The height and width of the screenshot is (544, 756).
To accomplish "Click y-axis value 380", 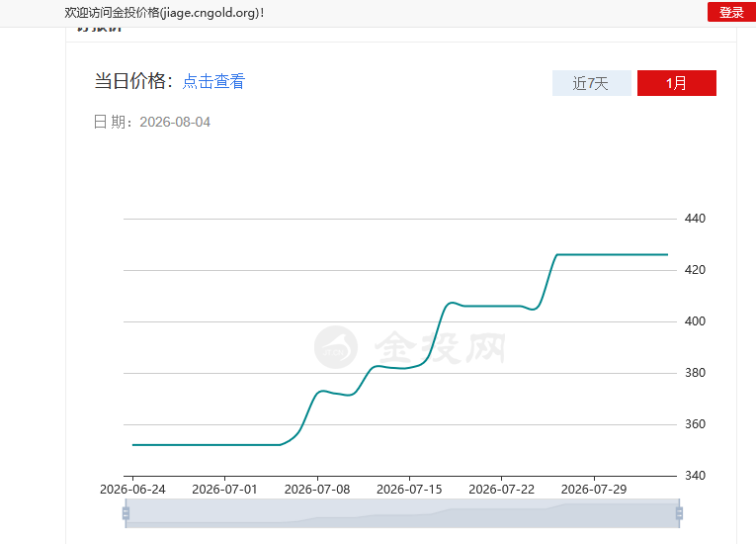I will 695,373.
